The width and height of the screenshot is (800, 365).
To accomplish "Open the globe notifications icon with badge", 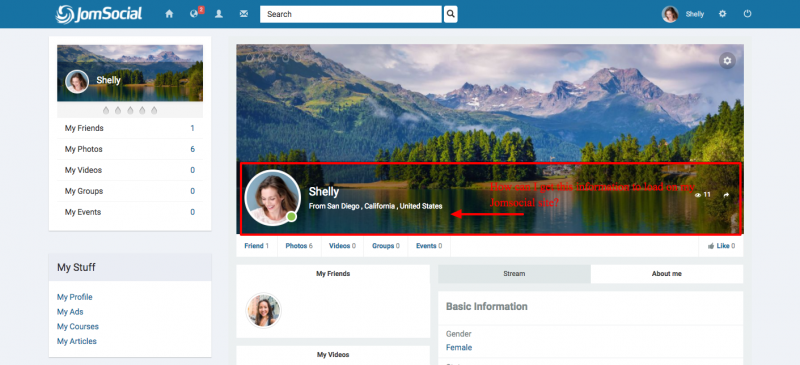I will pyautogui.click(x=195, y=13).
